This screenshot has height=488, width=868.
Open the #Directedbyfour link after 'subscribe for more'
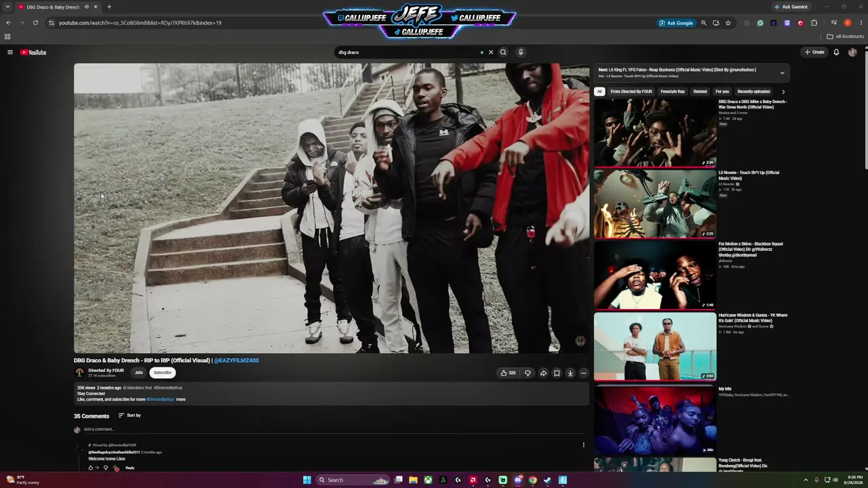pos(159,399)
